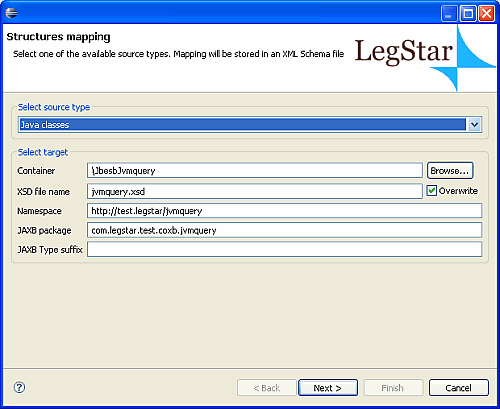
Task: Click into the Namespace field
Action: pos(284,211)
